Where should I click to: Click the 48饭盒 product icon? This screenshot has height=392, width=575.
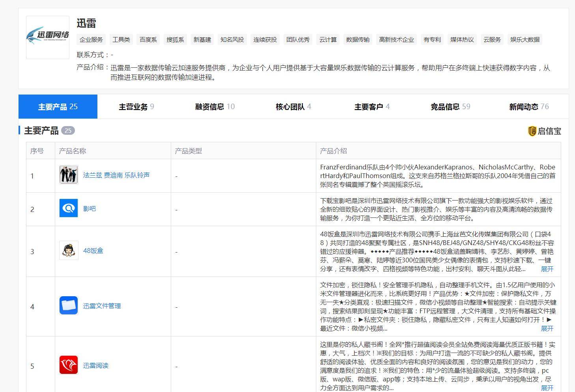tap(69, 251)
